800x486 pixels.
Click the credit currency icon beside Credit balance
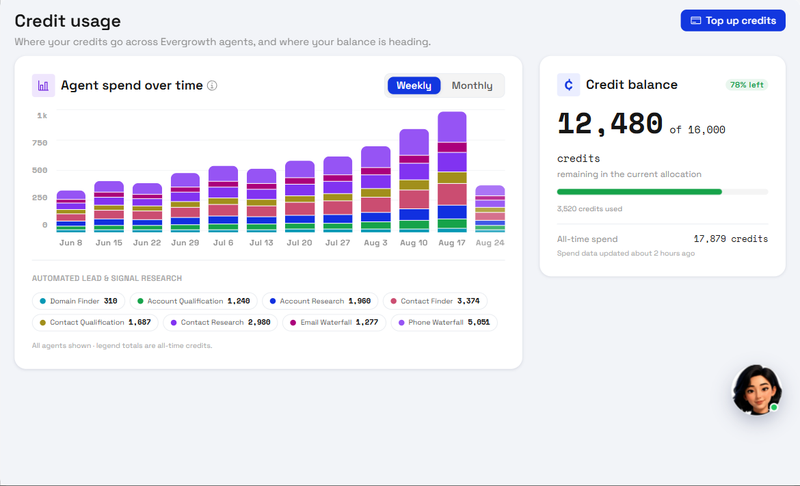coord(568,85)
